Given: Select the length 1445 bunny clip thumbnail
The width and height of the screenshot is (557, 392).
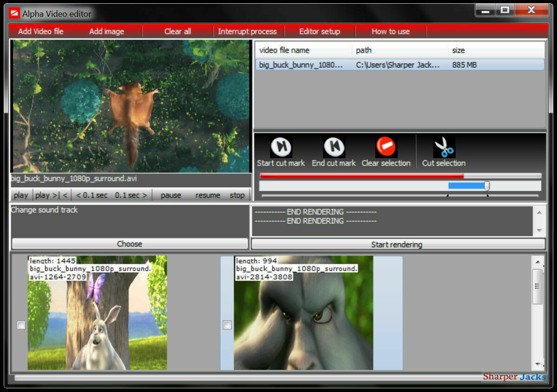Looking at the screenshot, I should tap(98, 313).
